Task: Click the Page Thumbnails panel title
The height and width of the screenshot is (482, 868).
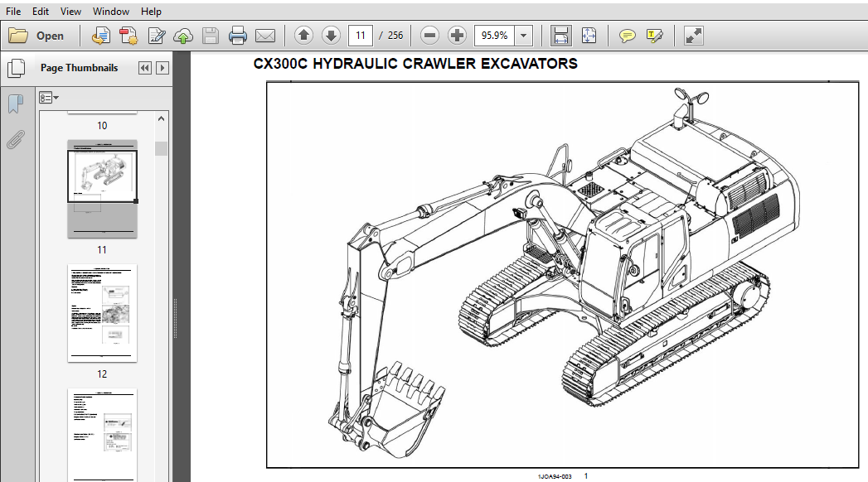Action: click(x=79, y=68)
